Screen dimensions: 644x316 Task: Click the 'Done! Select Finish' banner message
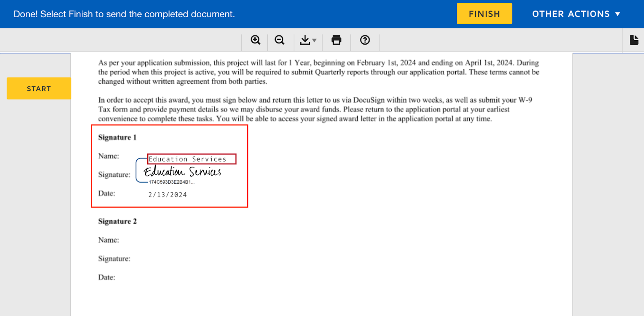tap(124, 14)
